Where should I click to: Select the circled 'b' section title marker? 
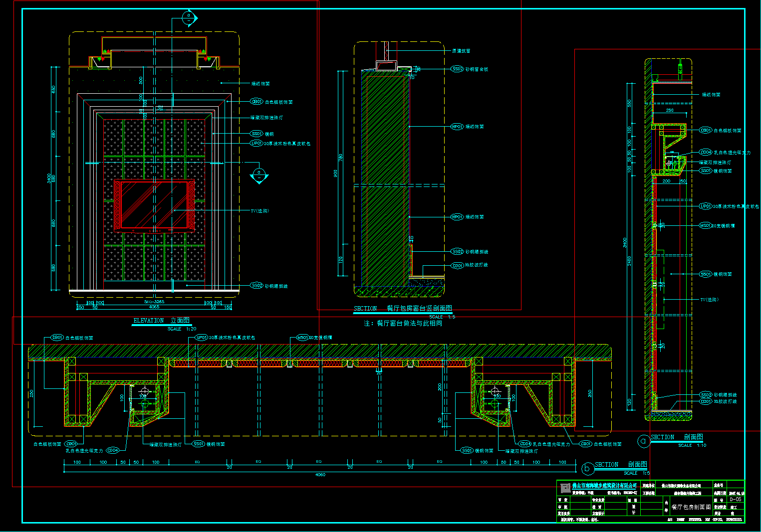tap(587, 468)
